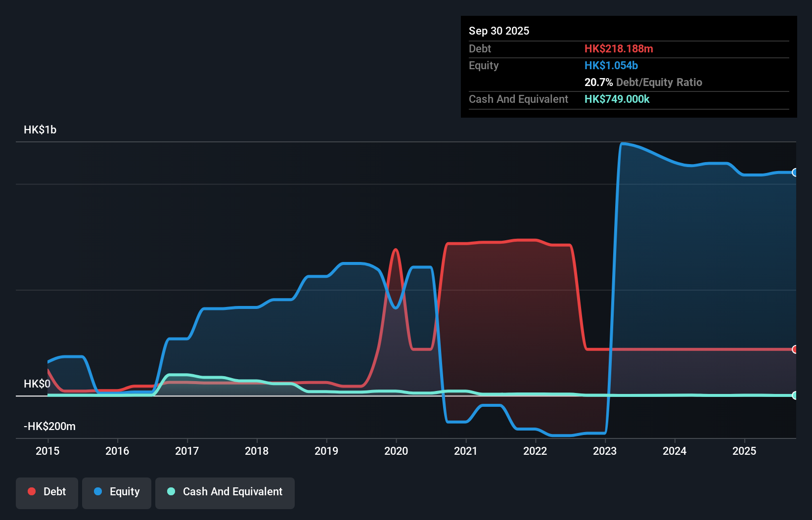Click the 2020 x-axis label
This screenshot has width=812, height=520.
coord(396,451)
